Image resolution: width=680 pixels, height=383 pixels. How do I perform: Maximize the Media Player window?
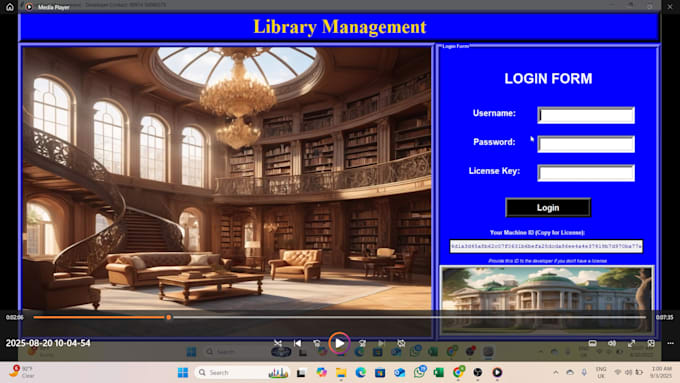coord(650,6)
